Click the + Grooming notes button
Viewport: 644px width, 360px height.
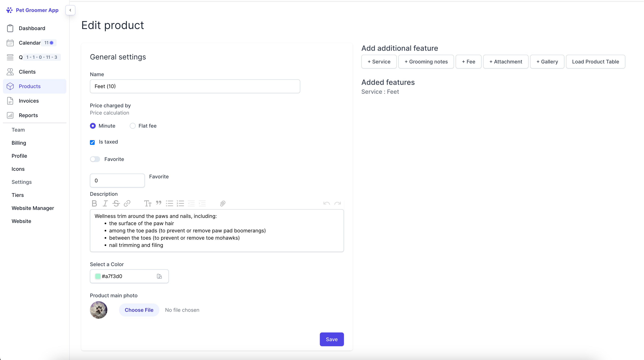[x=426, y=61]
